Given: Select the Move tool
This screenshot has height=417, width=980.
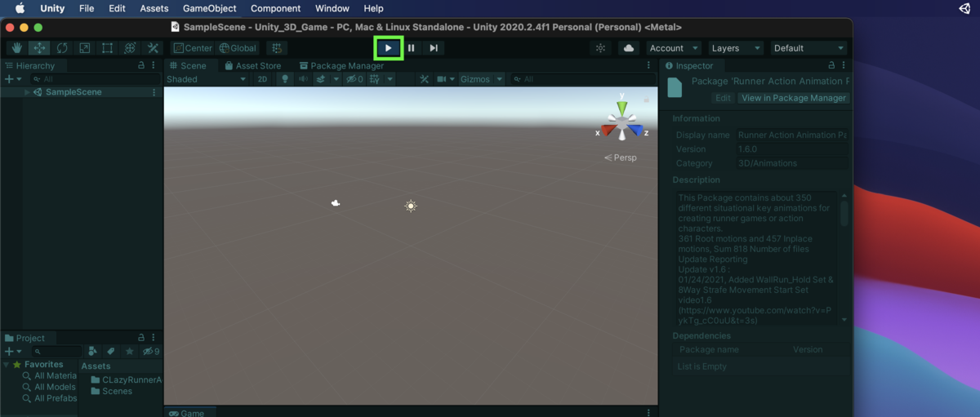Looking at the screenshot, I should [39, 48].
